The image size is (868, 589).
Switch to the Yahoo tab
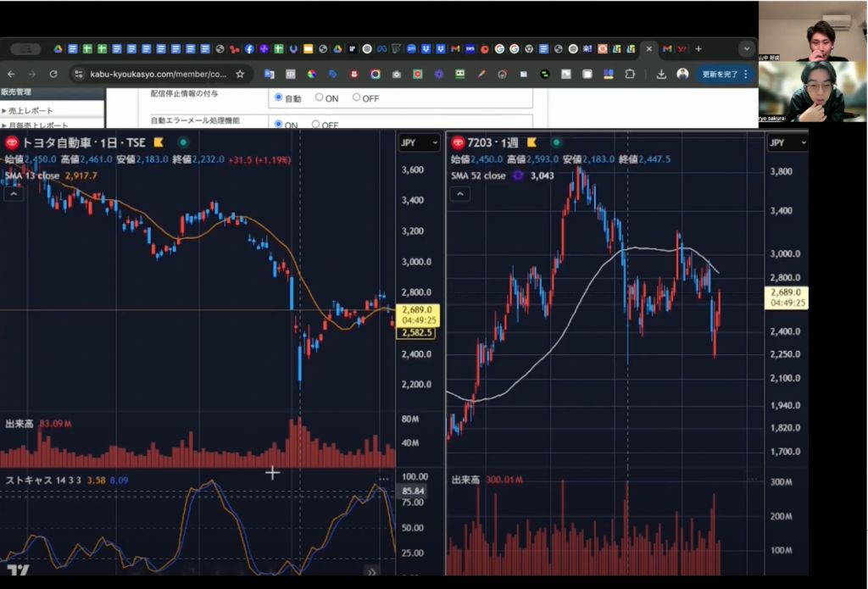click(x=682, y=48)
